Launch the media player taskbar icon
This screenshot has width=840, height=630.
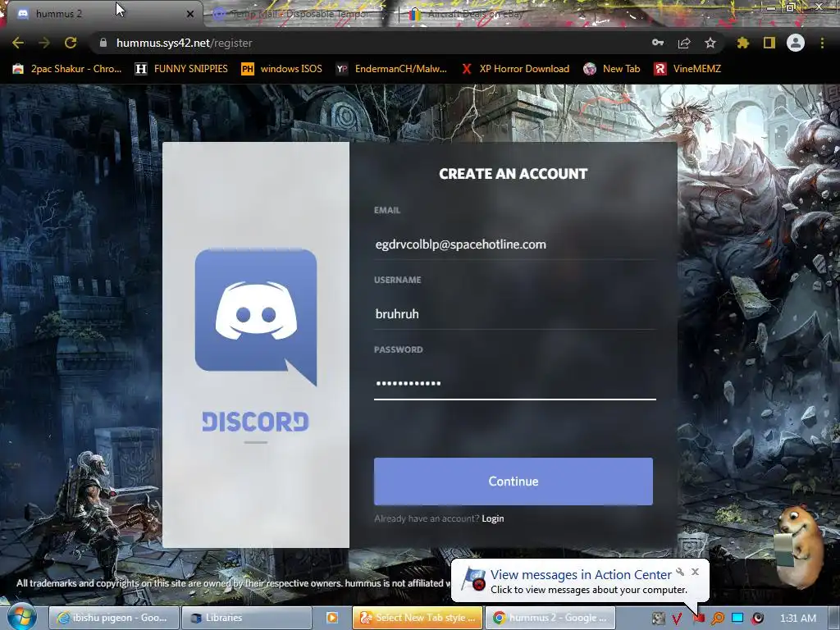point(332,618)
